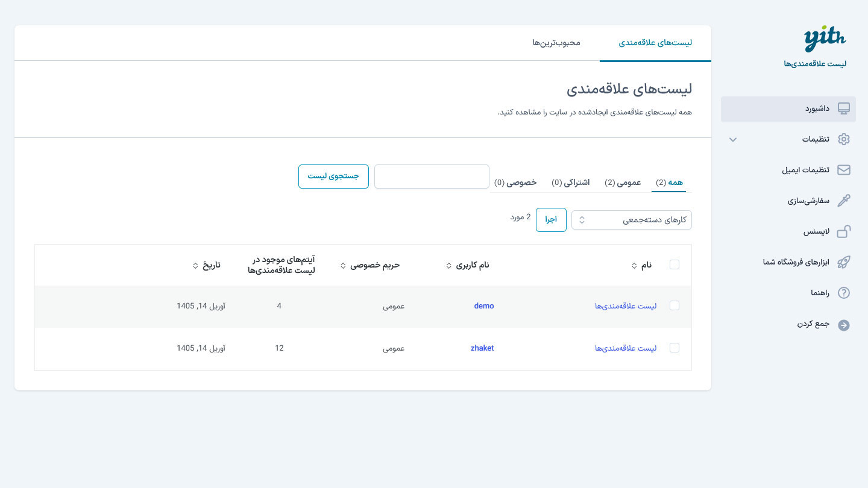
Task: Open داشبورد in the sidebar
Action: (788, 109)
